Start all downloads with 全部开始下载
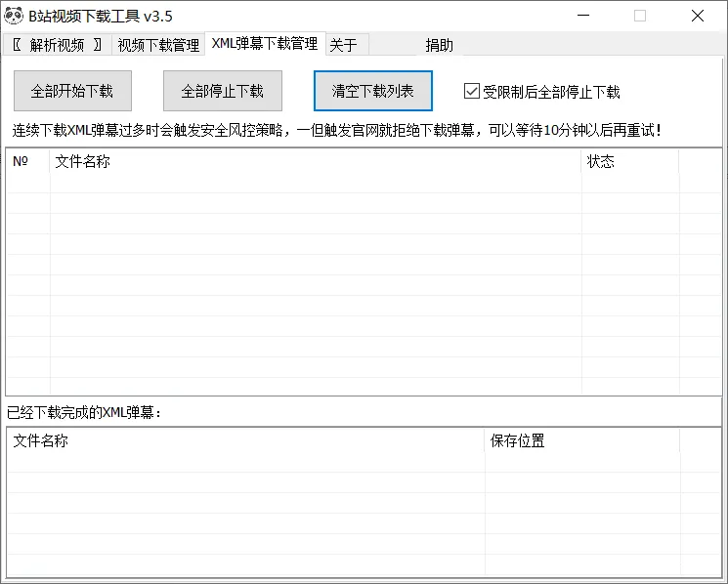Image resolution: width=728 pixels, height=584 pixels. pyautogui.click(x=72, y=91)
